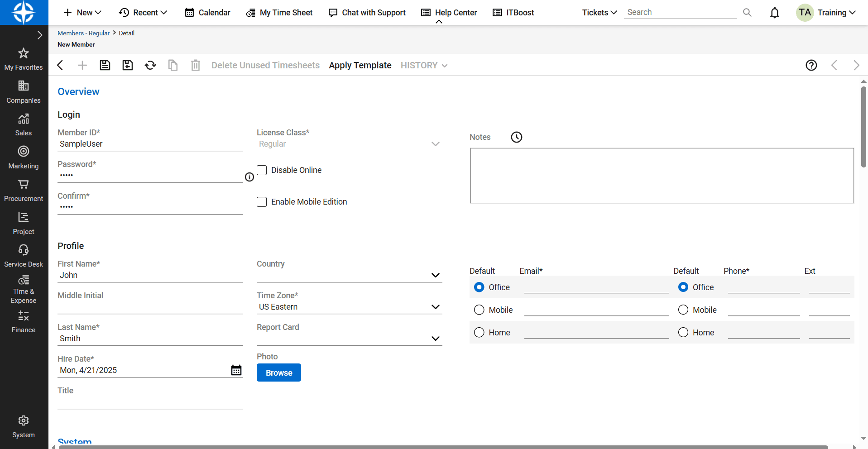Click the Save and Close icon
Viewport: 868px width, 449px height.
tap(128, 65)
